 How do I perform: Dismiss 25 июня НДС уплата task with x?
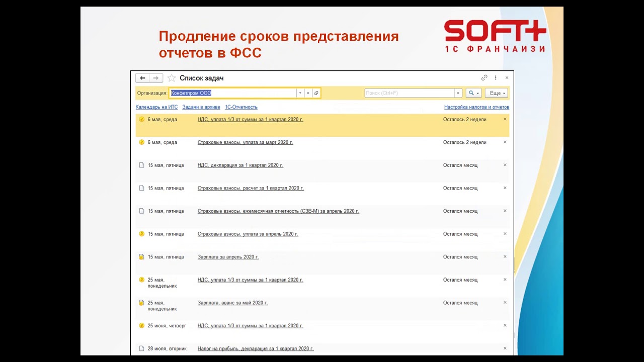tap(505, 325)
